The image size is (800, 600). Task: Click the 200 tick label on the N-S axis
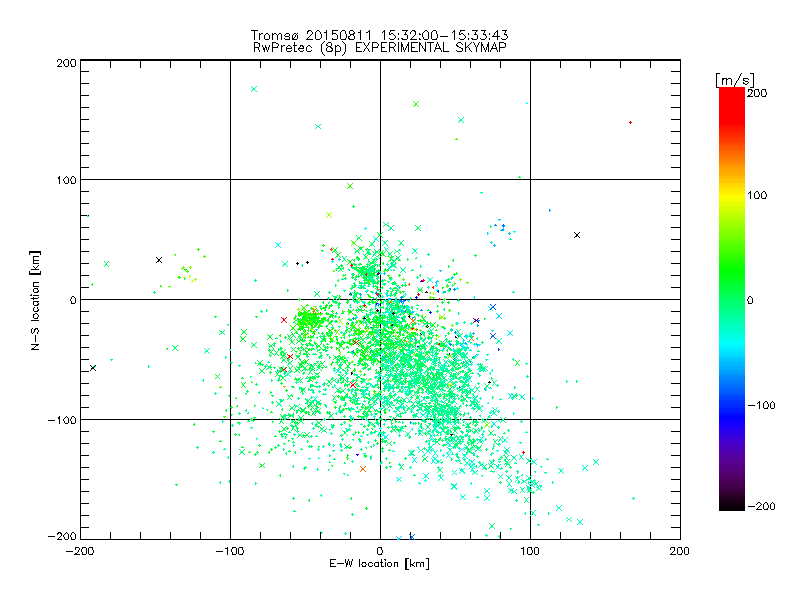tap(66, 63)
